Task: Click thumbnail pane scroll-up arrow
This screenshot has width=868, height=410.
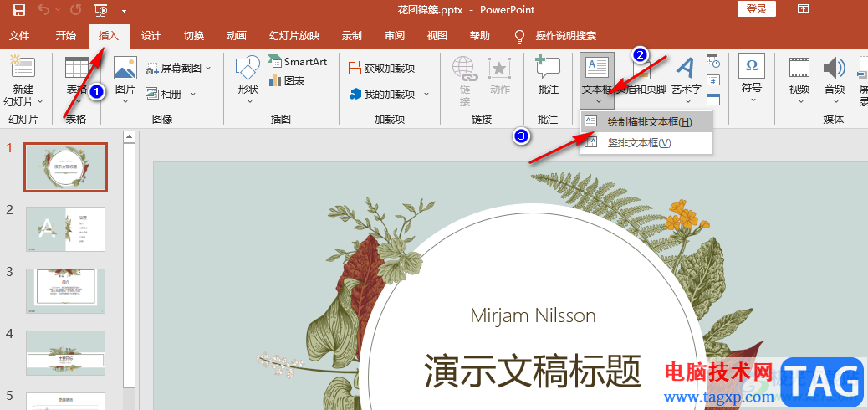Action: coord(130,136)
